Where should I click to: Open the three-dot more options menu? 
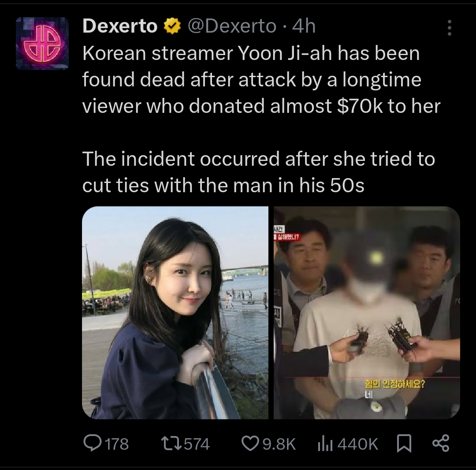pyautogui.click(x=449, y=28)
